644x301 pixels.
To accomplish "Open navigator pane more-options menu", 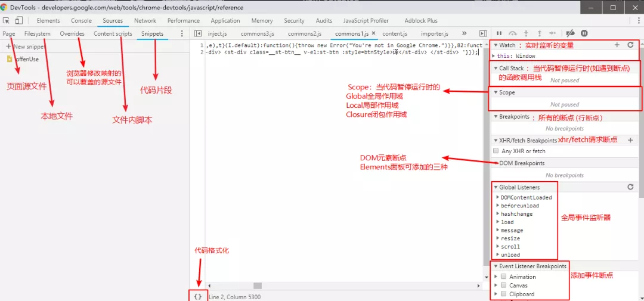I will coord(182,33).
